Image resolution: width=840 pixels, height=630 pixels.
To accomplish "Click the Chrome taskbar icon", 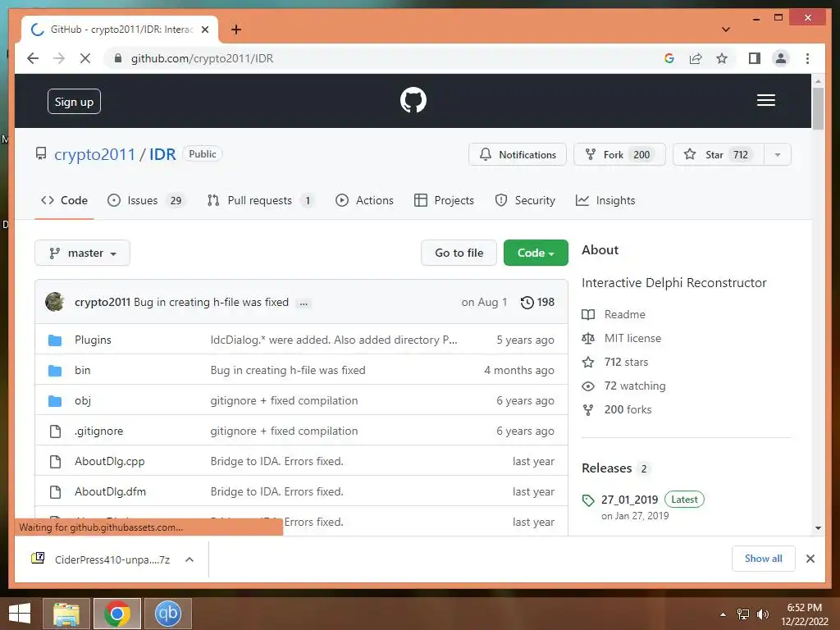I will click(x=116, y=614).
